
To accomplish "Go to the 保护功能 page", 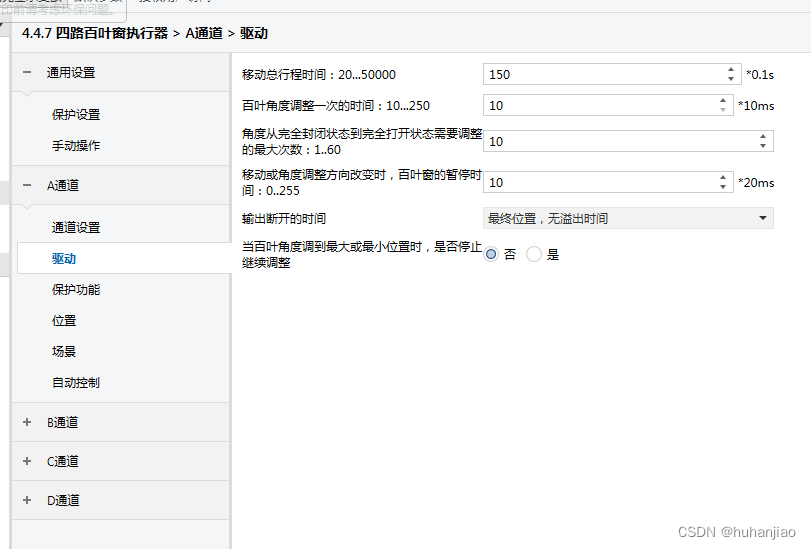I will pyautogui.click(x=76, y=290).
